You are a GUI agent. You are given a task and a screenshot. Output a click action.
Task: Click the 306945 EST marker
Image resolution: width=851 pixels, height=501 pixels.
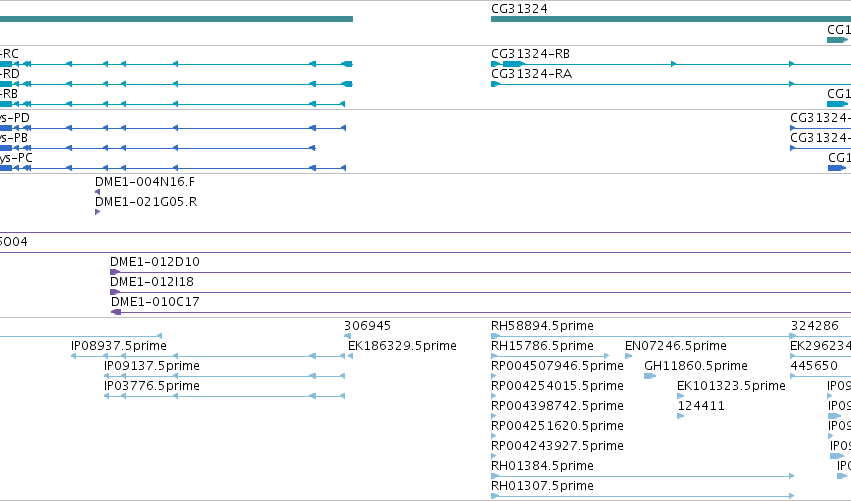click(x=347, y=336)
